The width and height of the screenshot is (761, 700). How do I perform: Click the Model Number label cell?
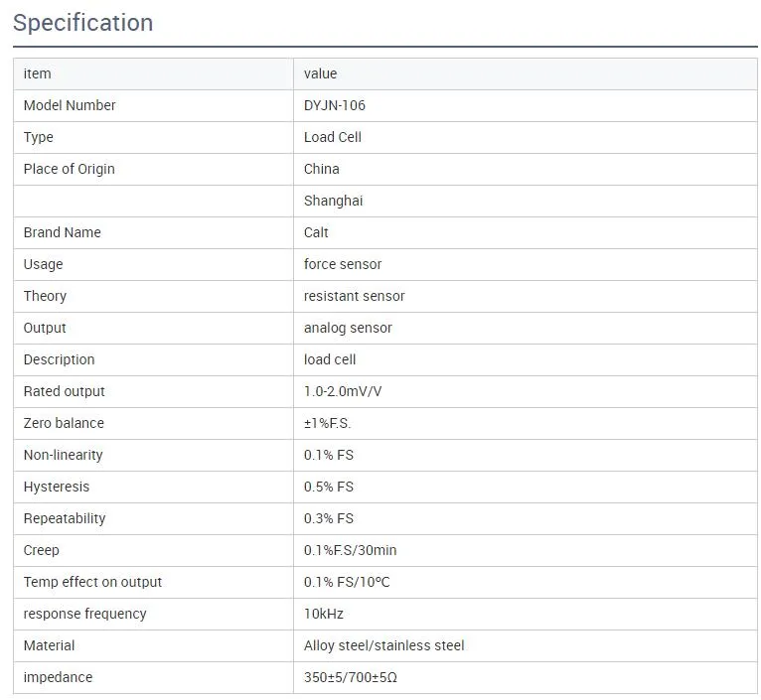pos(70,105)
